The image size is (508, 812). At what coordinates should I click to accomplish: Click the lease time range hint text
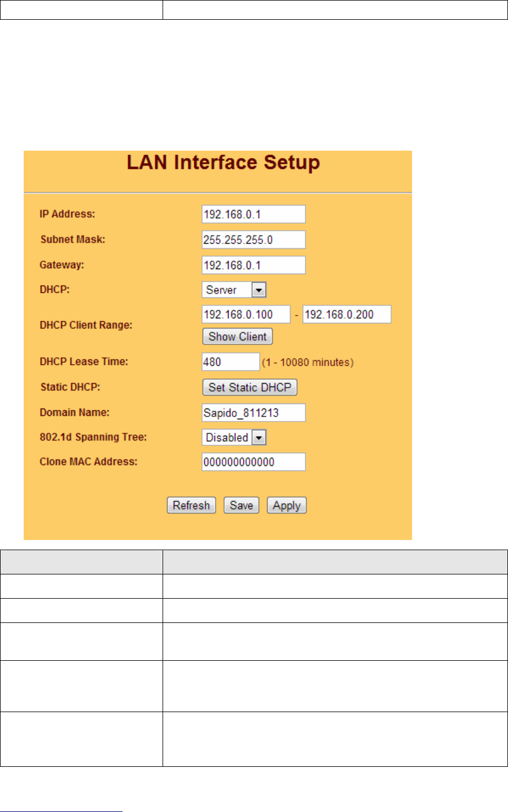pos(308,362)
